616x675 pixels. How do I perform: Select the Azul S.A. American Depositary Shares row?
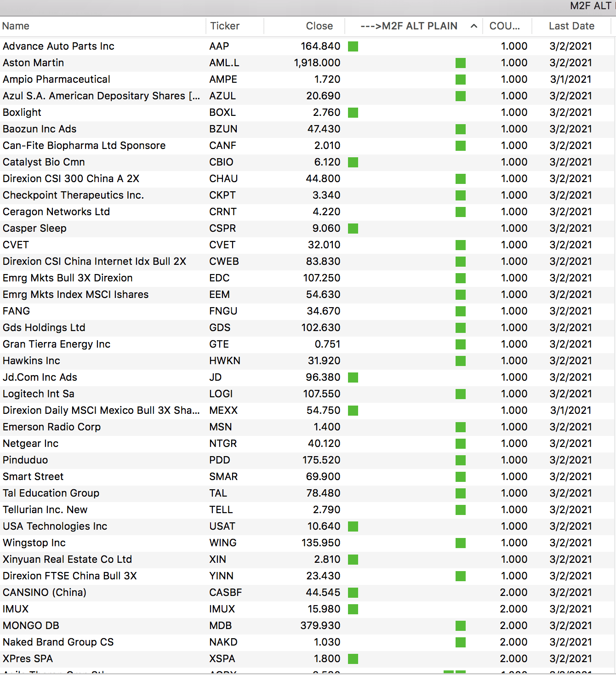(x=307, y=96)
